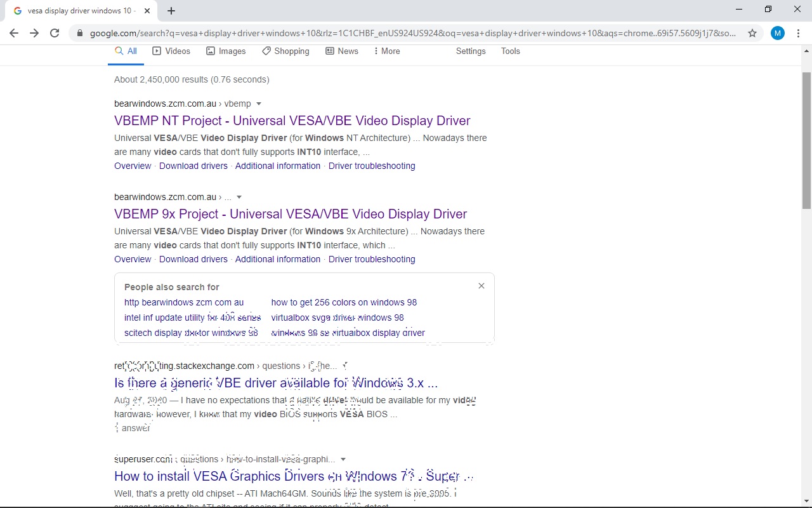Viewport: 812px width, 508px height.
Task: Click the scrollbar down arrow
Action: pos(806,502)
